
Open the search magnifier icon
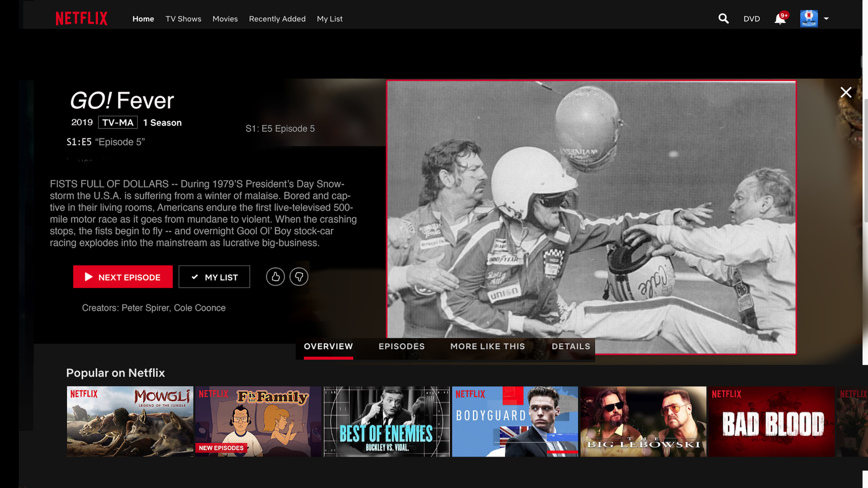(723, 18)
